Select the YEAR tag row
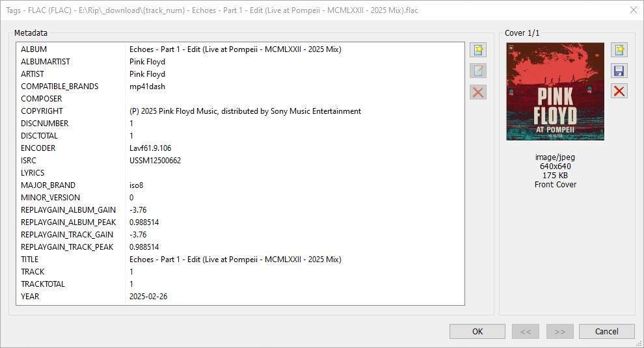 point(240,296)
